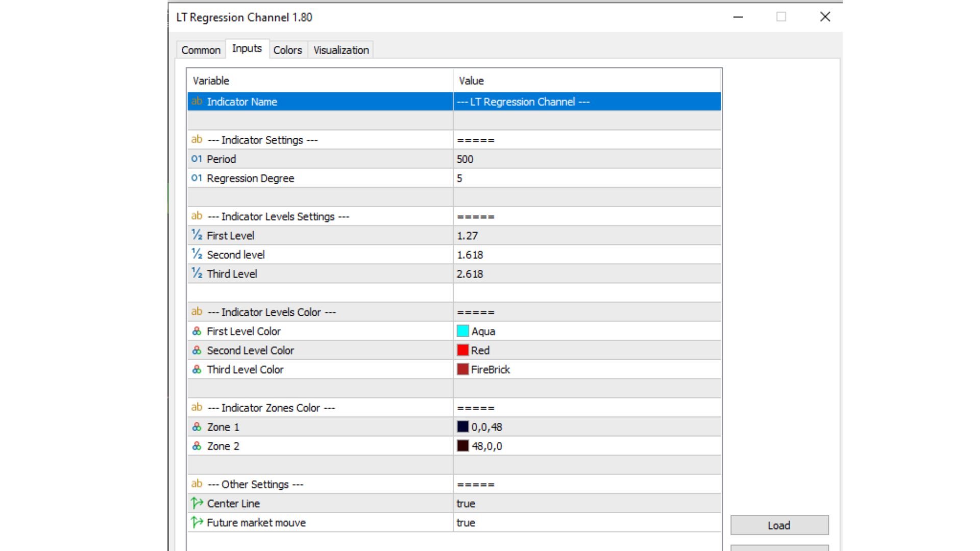The image size is (980, 551).
Task: Click the fraction icon next to Second level
Action: (197, 254)
